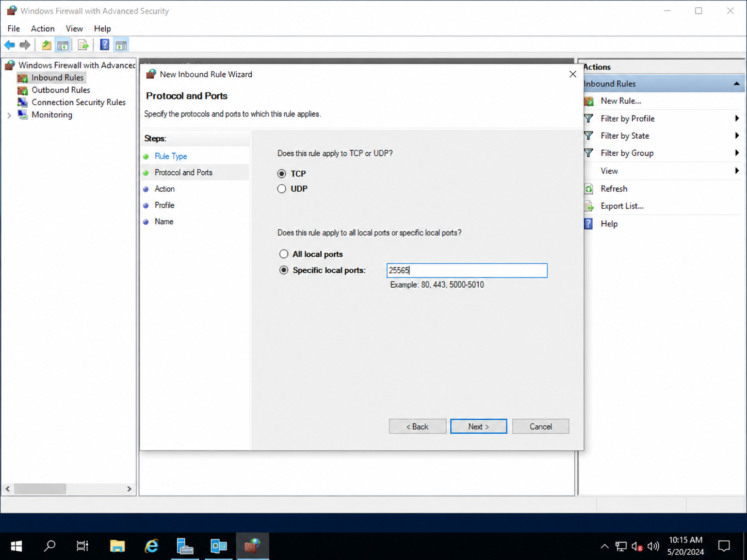The image size is (747, 560).
Task: Click the scroll right arrow in tree pane
Action: (129, 489)
